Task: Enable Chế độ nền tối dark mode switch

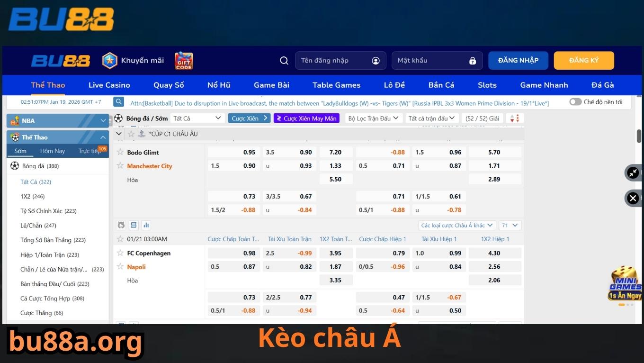Action: click(575, 101)
